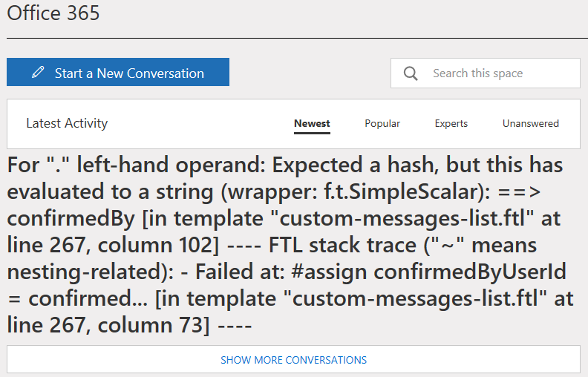Image resolution: width=588 pixels, height=377 pixels.
Task: Show Unanswered conversations tab
Action: pos(530,124)
